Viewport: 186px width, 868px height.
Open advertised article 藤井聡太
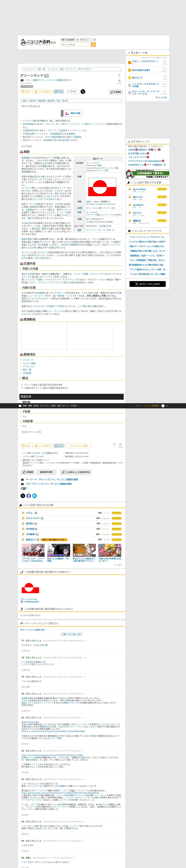click(30, 524)
